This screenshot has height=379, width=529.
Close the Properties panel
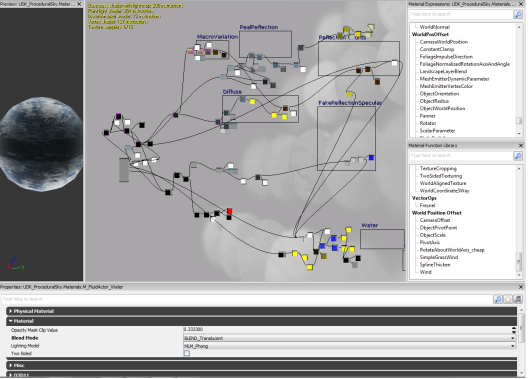point(521,287)
